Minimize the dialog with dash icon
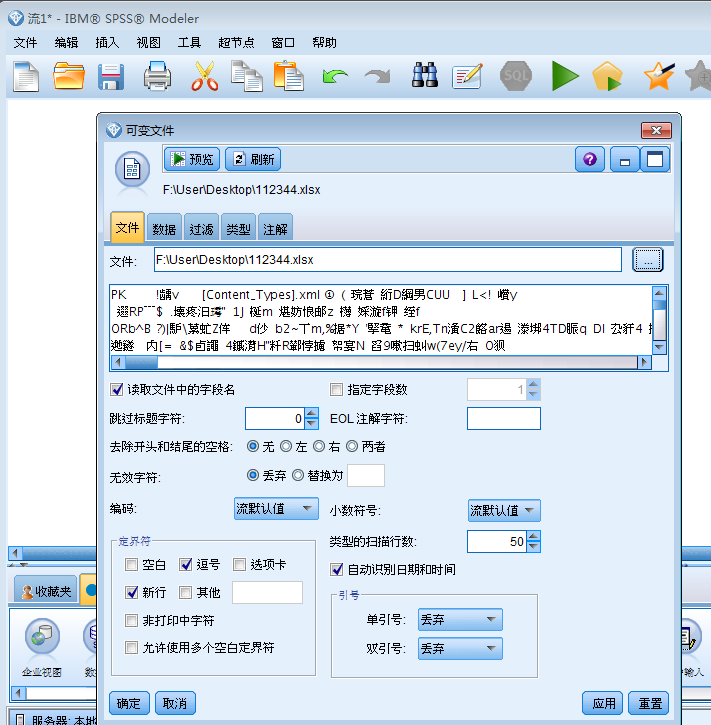The width and height of the screenshot is (711, 725). [x=625, y=160]
